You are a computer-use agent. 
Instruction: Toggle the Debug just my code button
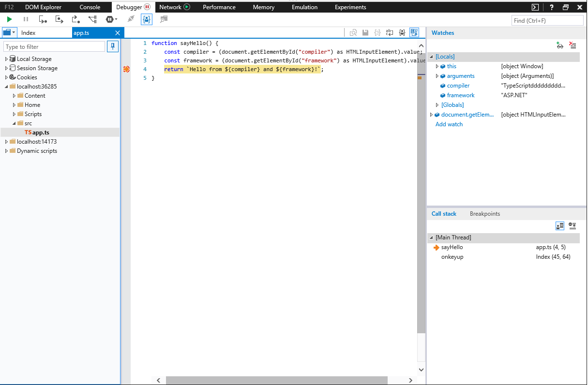coord(146,19)
